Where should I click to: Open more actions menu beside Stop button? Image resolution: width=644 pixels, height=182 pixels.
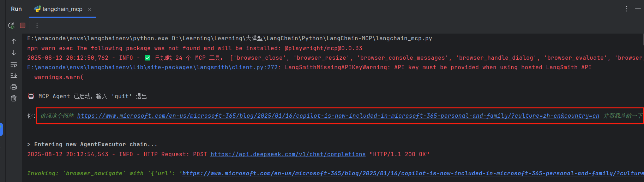click(x=37, y=25)
